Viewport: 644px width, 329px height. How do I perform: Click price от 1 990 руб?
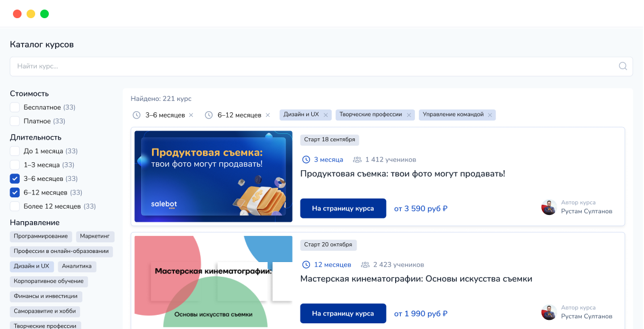(421, 314)
